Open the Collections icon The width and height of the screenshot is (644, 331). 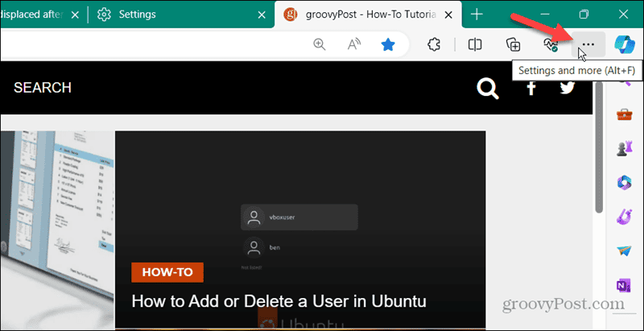point(514,44)
